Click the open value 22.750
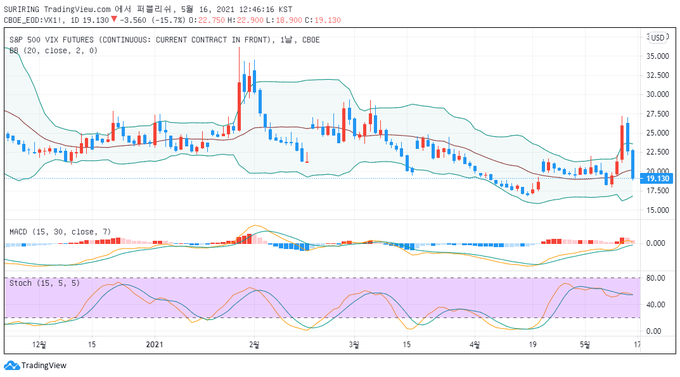Image resolution: width=680 pixels, height=377 pixels. pos(212,20)
